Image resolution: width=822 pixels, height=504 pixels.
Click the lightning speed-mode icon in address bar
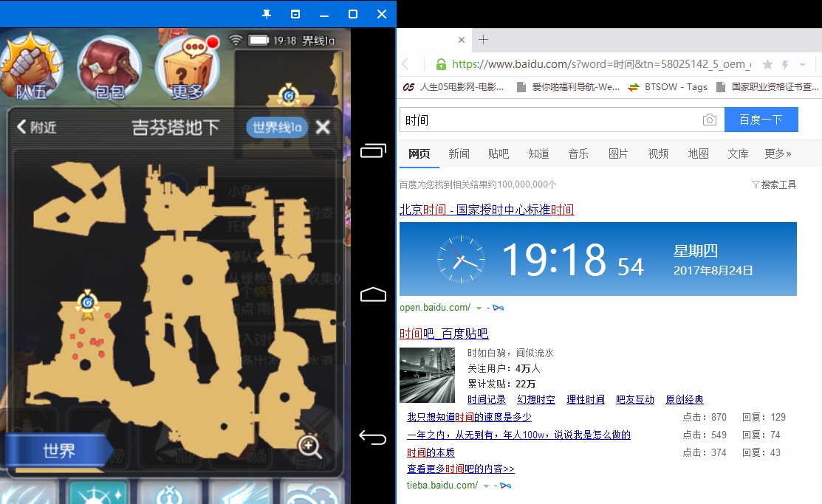(785, 64)
